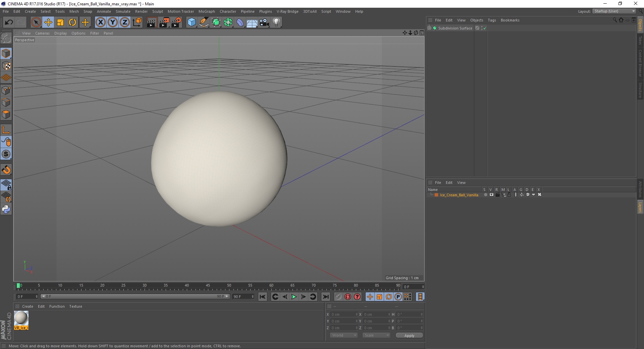The width and height of the screenshot is (644, 349).
Task: Click the Coordinate System cube icon
Action: (x=137, y=22)
